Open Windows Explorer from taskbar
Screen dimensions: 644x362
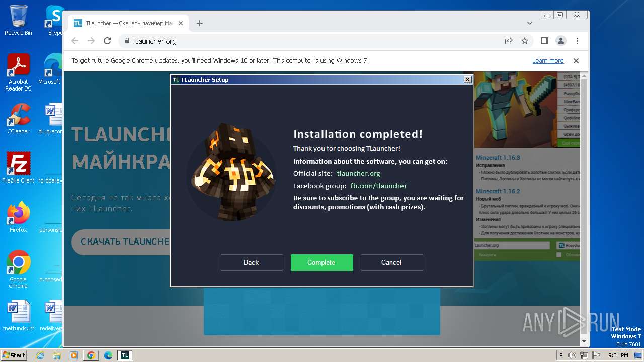(57, 355)
